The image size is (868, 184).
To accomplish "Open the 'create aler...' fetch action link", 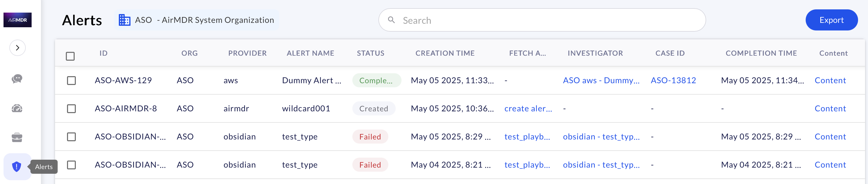I will [x=528, y=109].
